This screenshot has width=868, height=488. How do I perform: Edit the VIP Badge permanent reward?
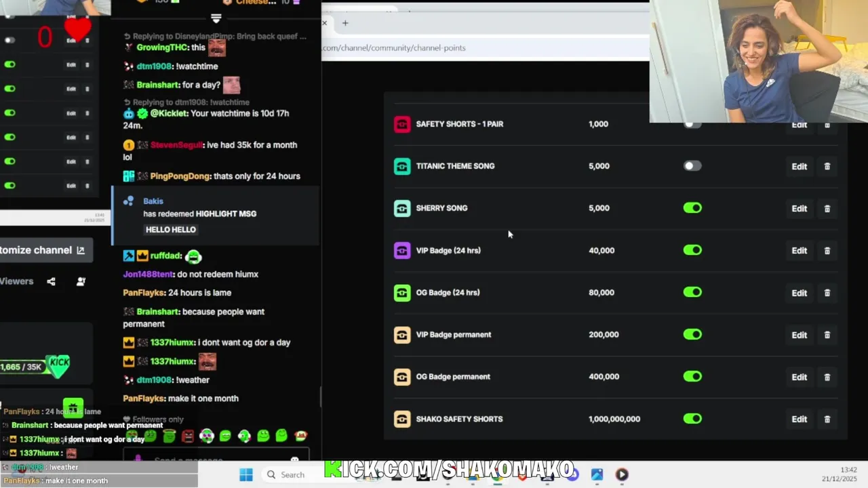800,335
